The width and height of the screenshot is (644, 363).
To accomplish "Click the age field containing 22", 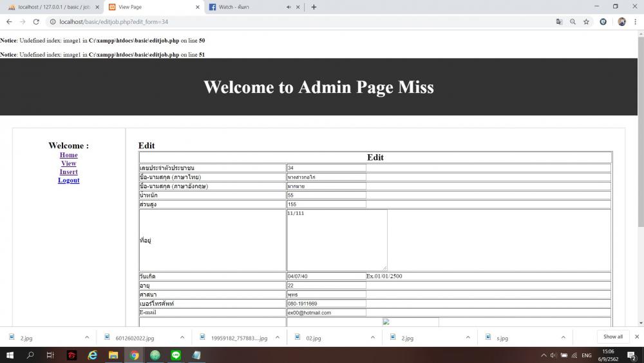I will [326, 285].
